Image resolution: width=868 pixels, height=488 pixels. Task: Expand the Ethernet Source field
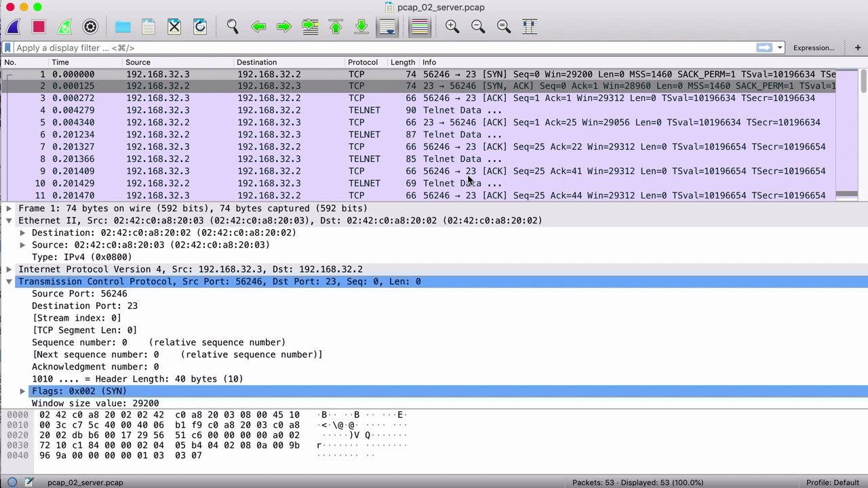(x=22, y=245)
